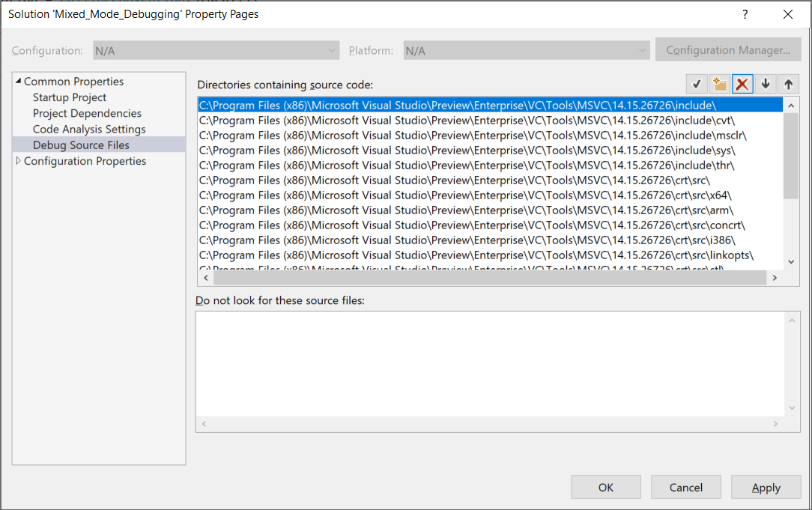This screenshot has width=812, height=510.
Task: Click the move up arrow icon
Action: pos(788,83)
